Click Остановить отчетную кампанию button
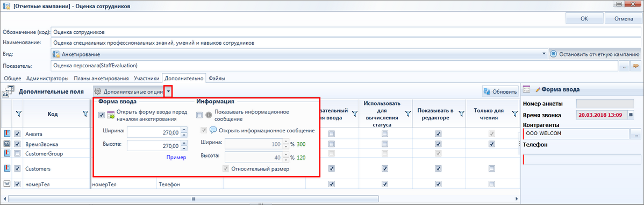Image resolution: width=644 pixels, height=205 pixels. click(x=595, y=54)
